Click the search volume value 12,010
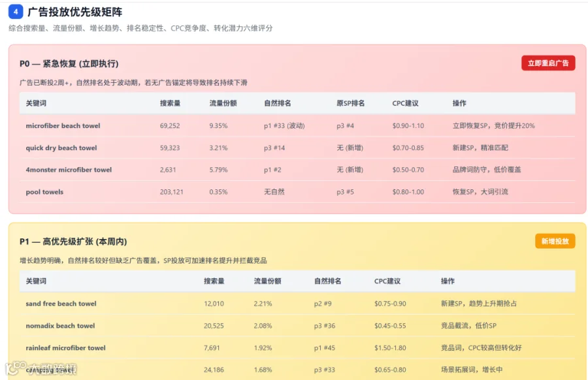 [214, 304]
